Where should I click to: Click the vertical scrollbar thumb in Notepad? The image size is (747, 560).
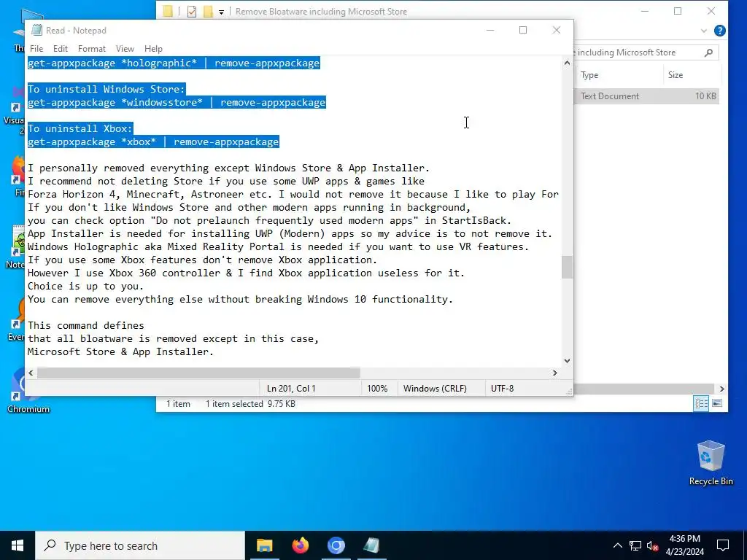coord(567,267)
